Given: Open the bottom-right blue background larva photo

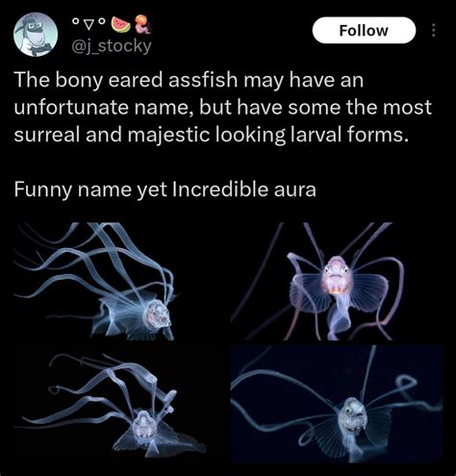Looking at the screenshot, I should (337, 404).
